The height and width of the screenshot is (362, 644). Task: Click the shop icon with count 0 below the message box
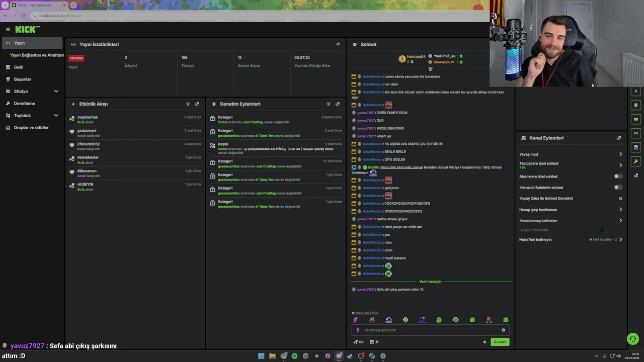tap(374, 342)
